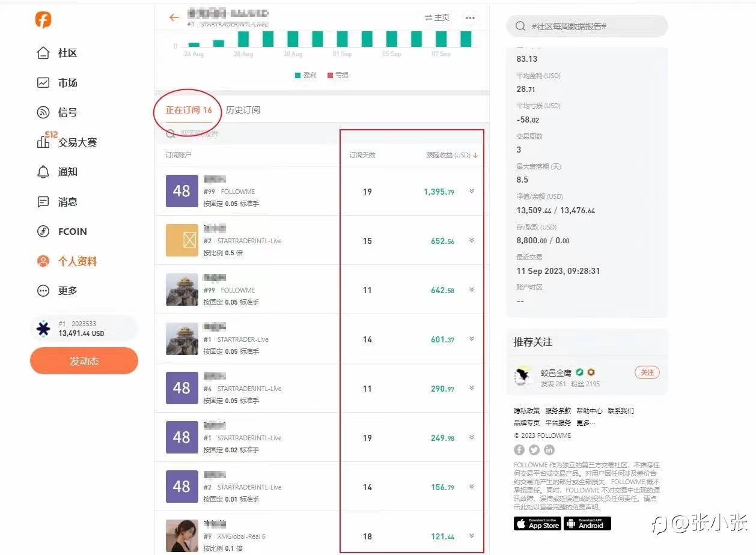Expand the row with 652.56 profit
Screen dimensions: 756x555
click(x=472, y=241)
